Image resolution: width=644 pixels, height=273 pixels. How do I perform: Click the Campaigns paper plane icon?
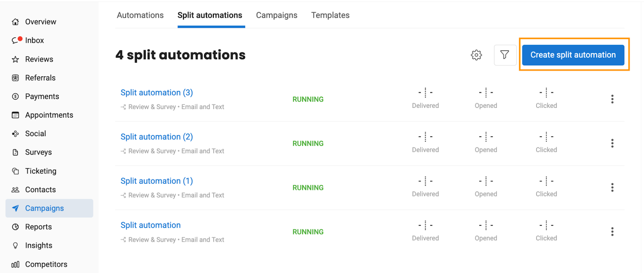[x=15, y=208]
